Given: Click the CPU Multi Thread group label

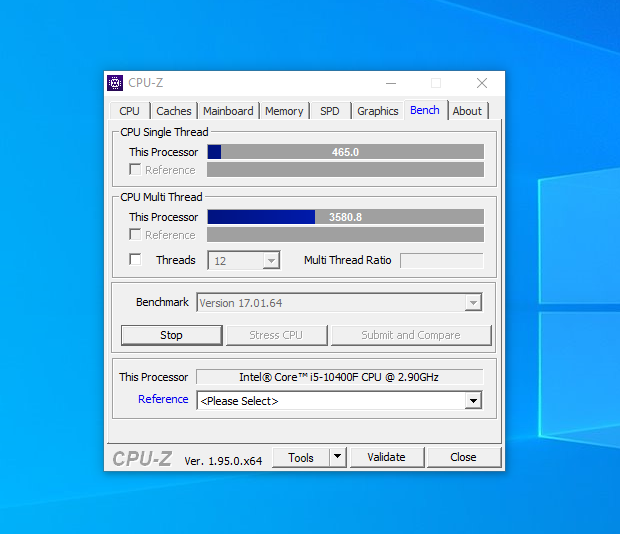Looking at the screenshot, I should pyautogui.click(x=161, y=197).
